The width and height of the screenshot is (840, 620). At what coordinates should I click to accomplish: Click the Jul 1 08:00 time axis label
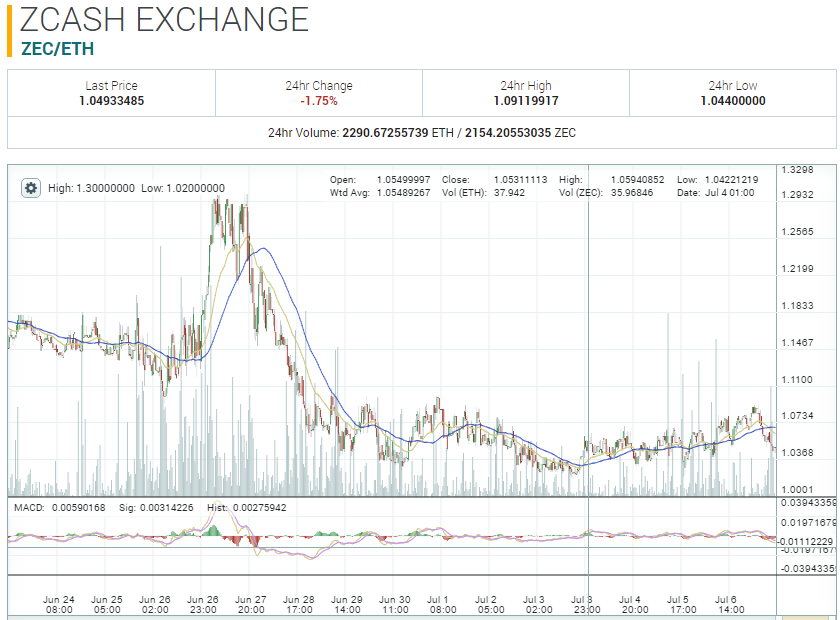442,604
